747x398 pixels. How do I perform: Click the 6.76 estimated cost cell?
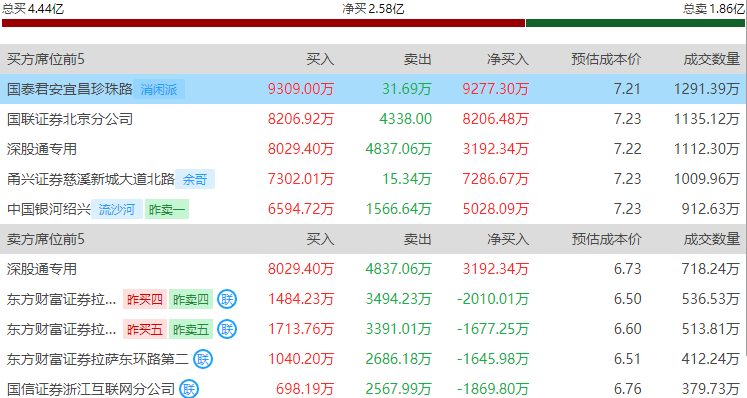click(x=627, y=389)
